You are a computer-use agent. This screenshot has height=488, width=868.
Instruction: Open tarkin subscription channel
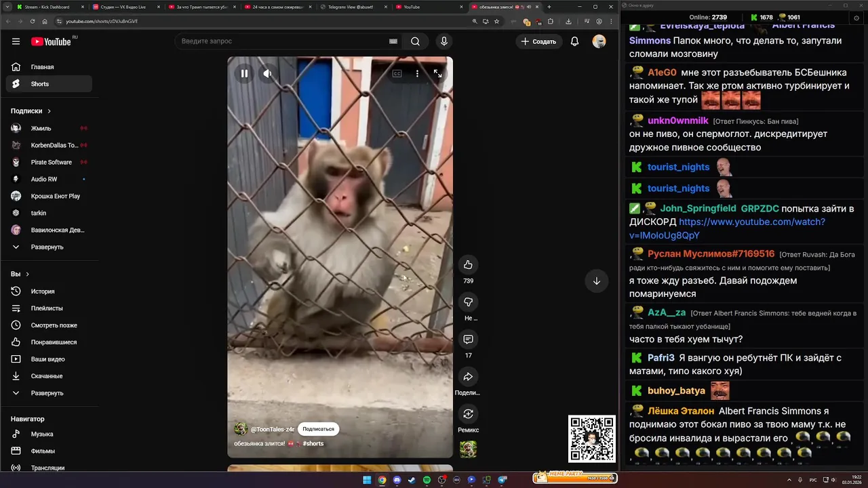(49, 213)
